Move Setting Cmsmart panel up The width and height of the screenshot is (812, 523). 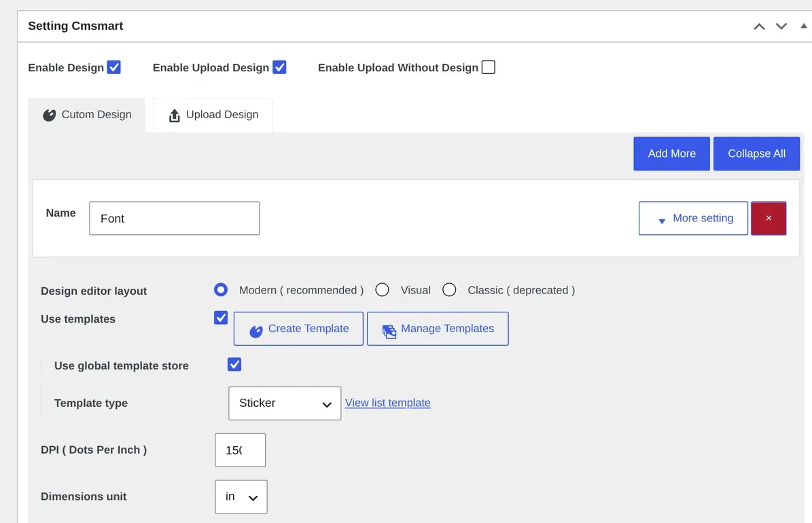tap(759, 26)
